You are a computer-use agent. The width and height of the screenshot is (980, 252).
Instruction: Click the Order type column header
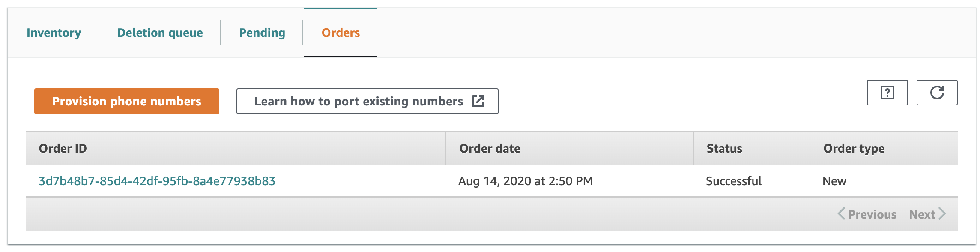pyautogui.click(x=854, y=149)
